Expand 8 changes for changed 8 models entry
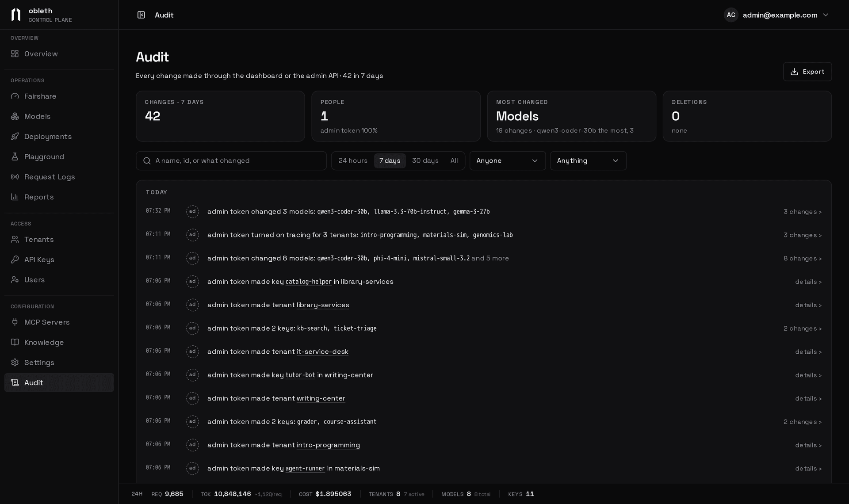This screenshot has width=849, height=504. 803,259
